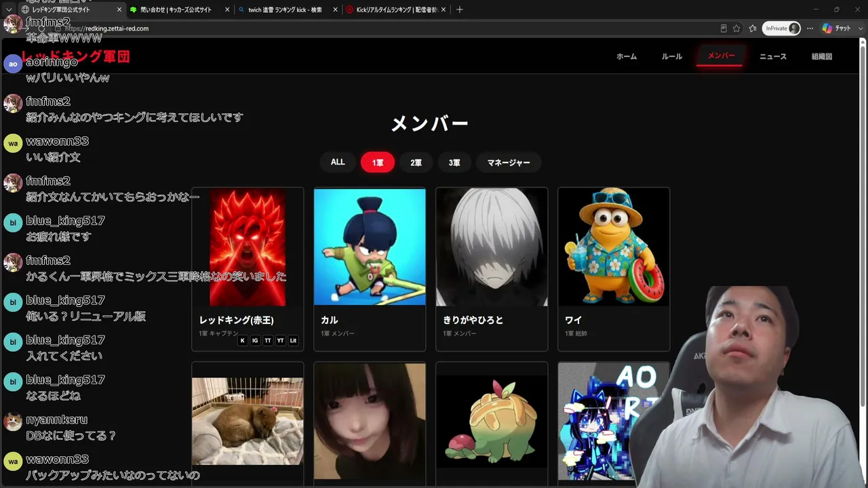This screenshot has width=868, height=488.
Task: Open ワイ member avatar image
Action: tap(614, 247)
